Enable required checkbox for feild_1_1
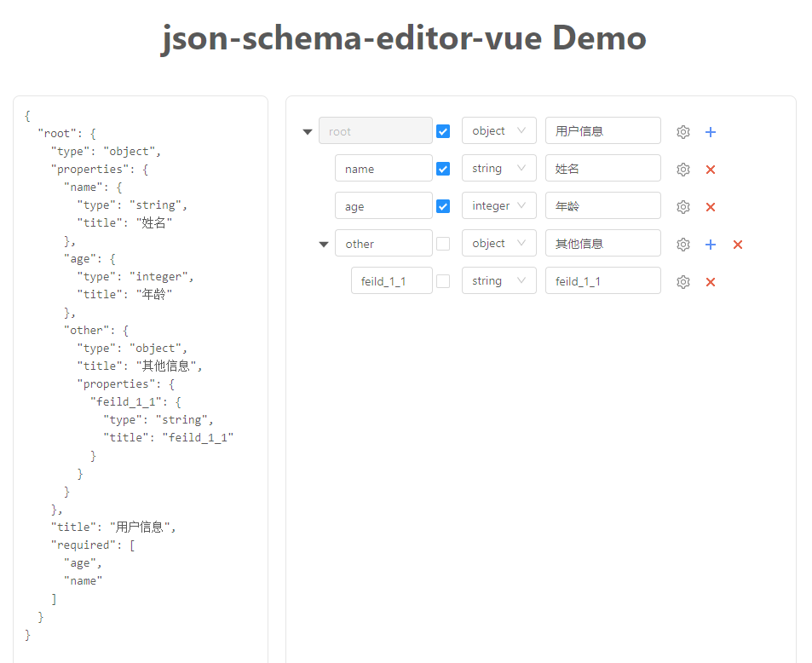 click(443, 281)
